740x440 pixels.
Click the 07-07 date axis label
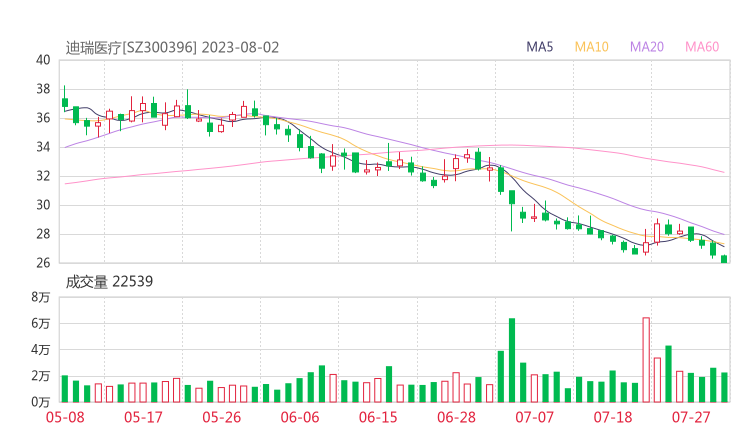(534, 417)
